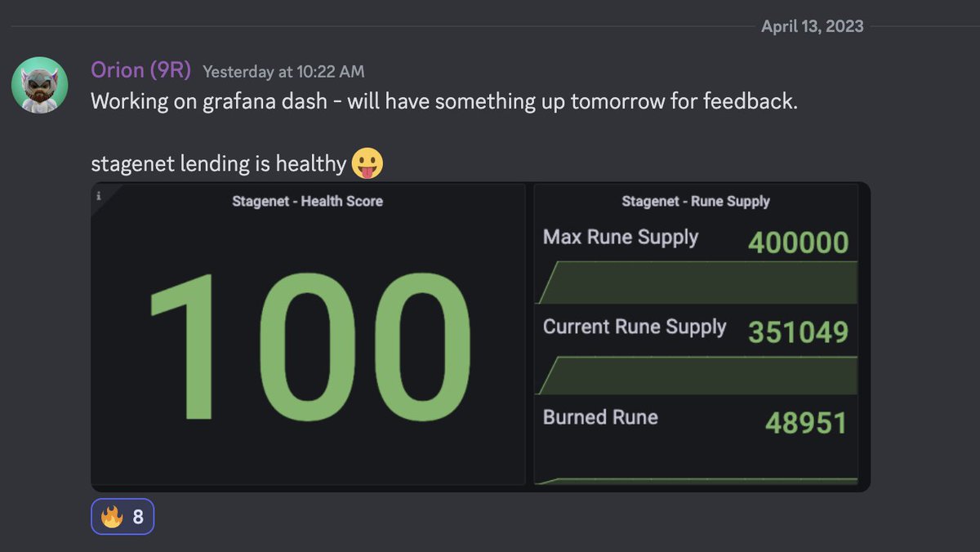Image resolution: width=980 pixels, height=552 pixels.
Task: Click the 48951 burned rune value
Action: 806,423
